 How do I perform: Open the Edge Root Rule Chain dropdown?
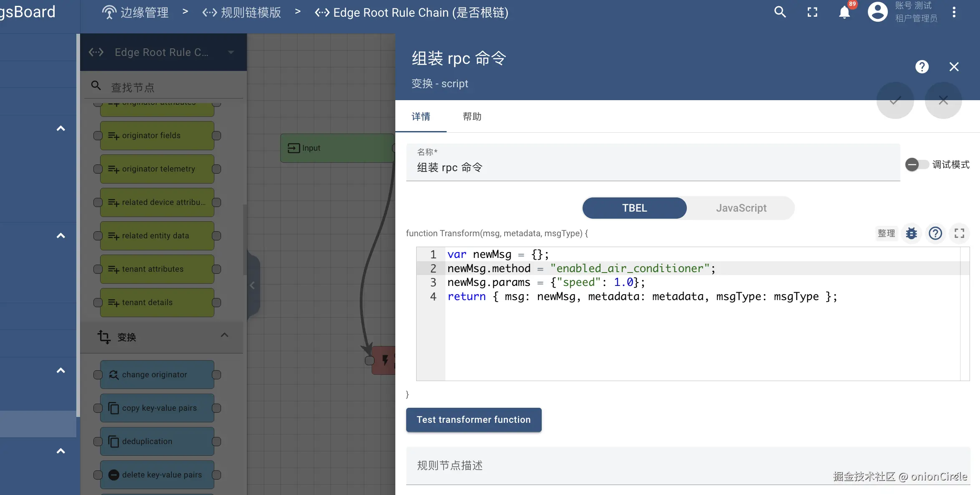pyautogui.click(x=231, y=52)
